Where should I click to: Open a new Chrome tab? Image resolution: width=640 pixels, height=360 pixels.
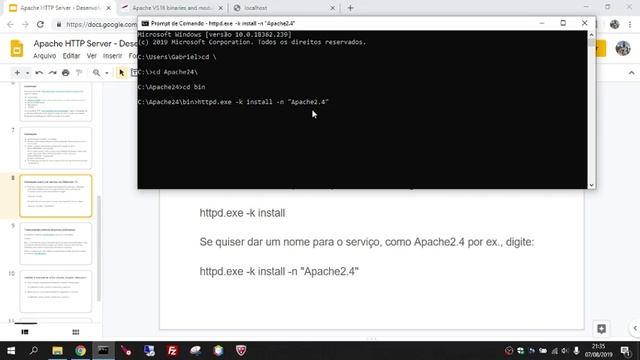(x=350, y=8)
